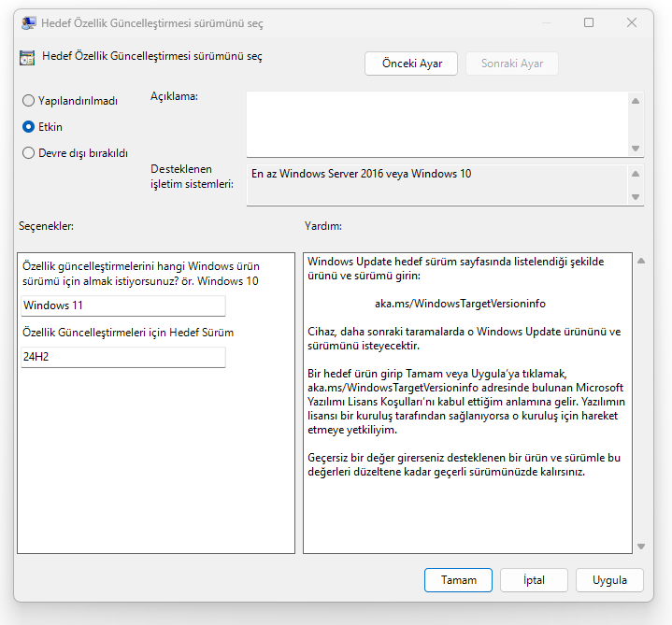The width and height of the screenshot is (672, 625).
Task: Go to Önceki Ayar
Action: click(x=411, y=64)
